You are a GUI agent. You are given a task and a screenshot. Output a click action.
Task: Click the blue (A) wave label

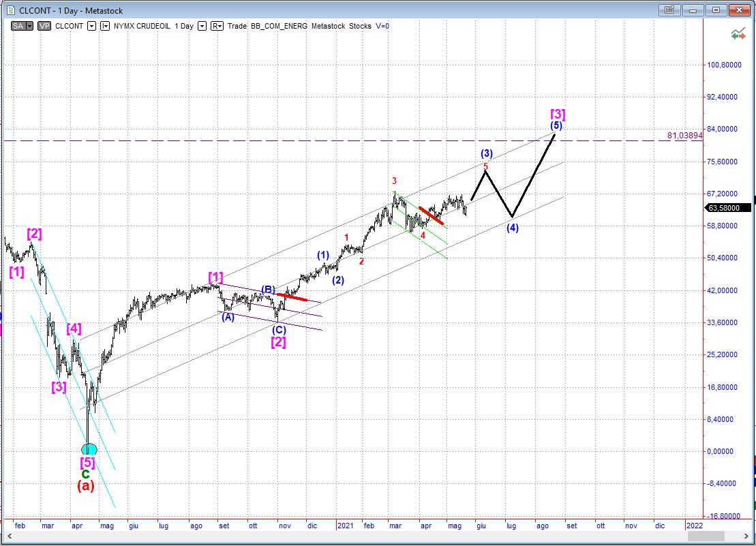(228, 317)
